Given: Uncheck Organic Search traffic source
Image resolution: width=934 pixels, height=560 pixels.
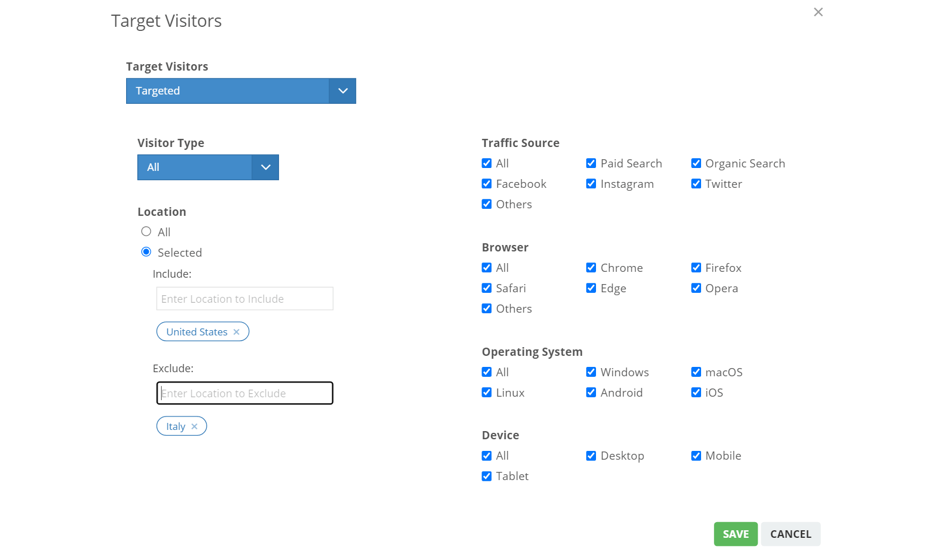Looking at the screenshot, I should (696, 163).
